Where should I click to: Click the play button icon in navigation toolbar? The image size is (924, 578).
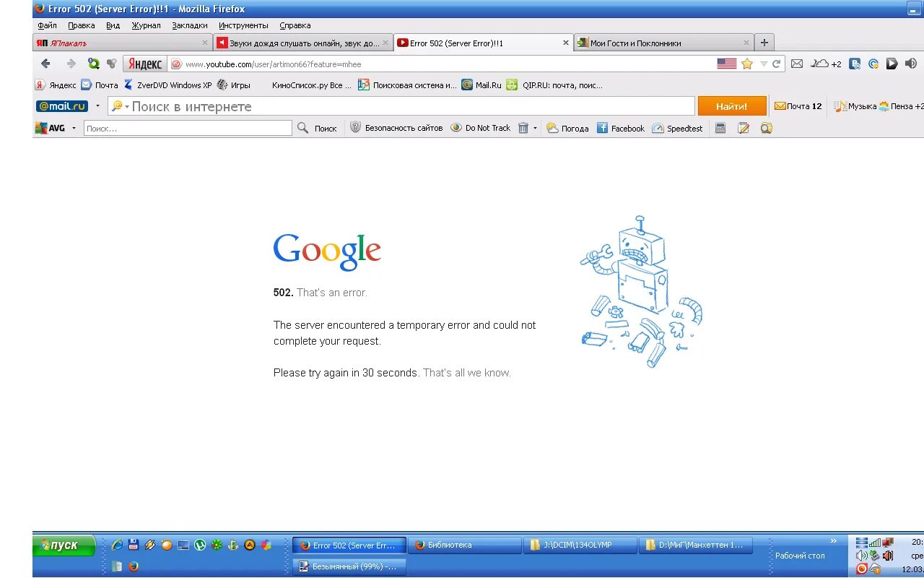(892, 64)
